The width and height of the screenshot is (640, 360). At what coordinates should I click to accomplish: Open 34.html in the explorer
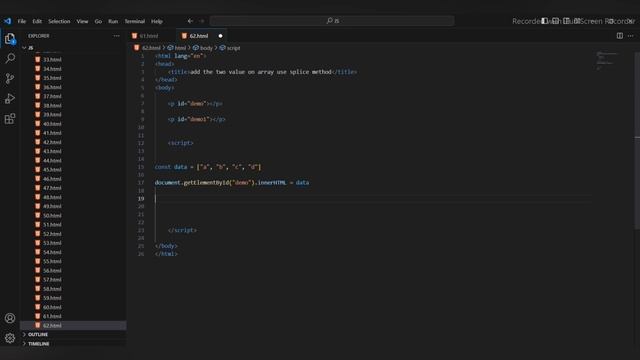click(x=52, y=69)
